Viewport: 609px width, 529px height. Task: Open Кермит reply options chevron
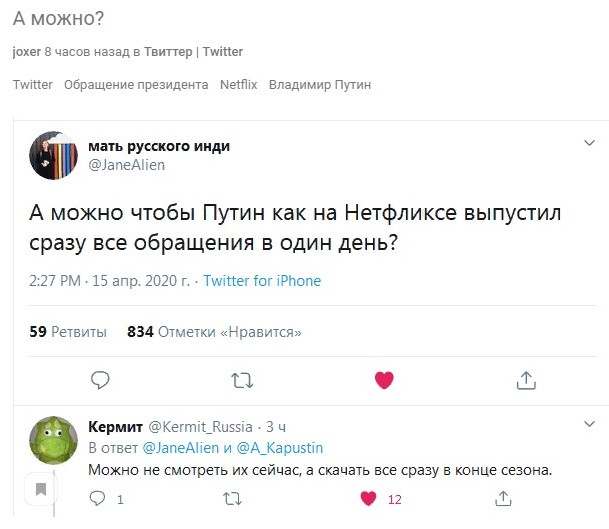point(589,426)
